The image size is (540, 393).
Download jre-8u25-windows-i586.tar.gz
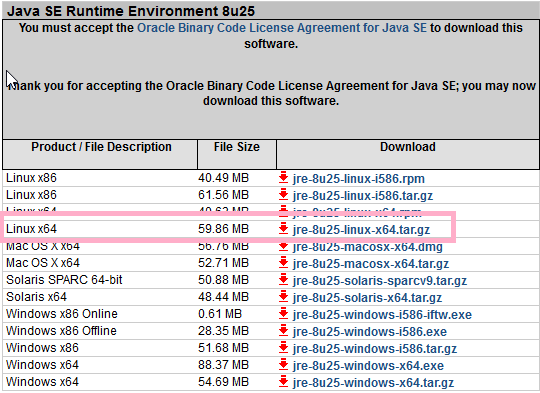375,349
